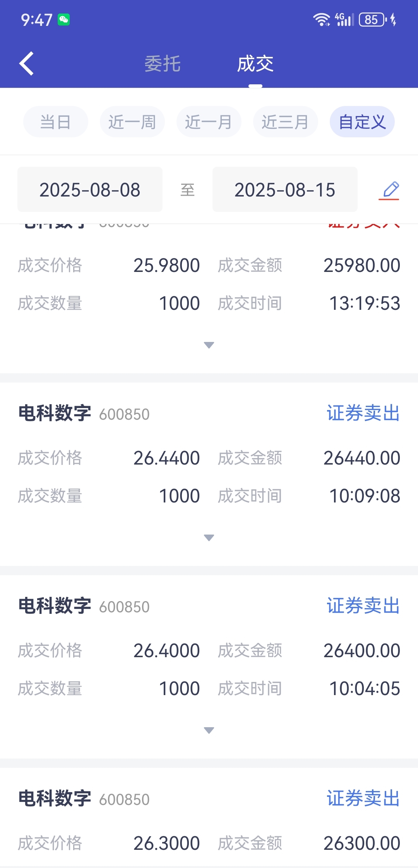Tap the battery level indicator
Screen dimensions: 418x868
[x=372, y=19]
